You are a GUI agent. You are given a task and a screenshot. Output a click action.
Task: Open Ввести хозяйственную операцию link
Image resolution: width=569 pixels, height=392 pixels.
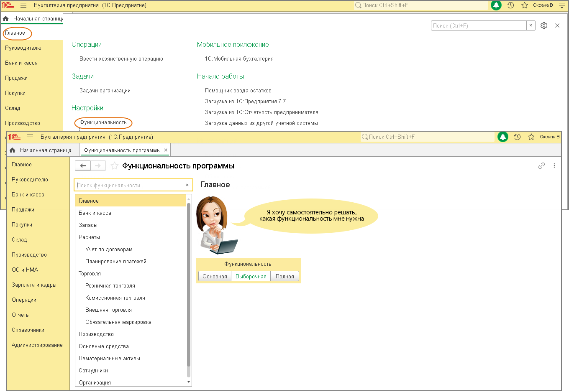click(x=121, y=59)
